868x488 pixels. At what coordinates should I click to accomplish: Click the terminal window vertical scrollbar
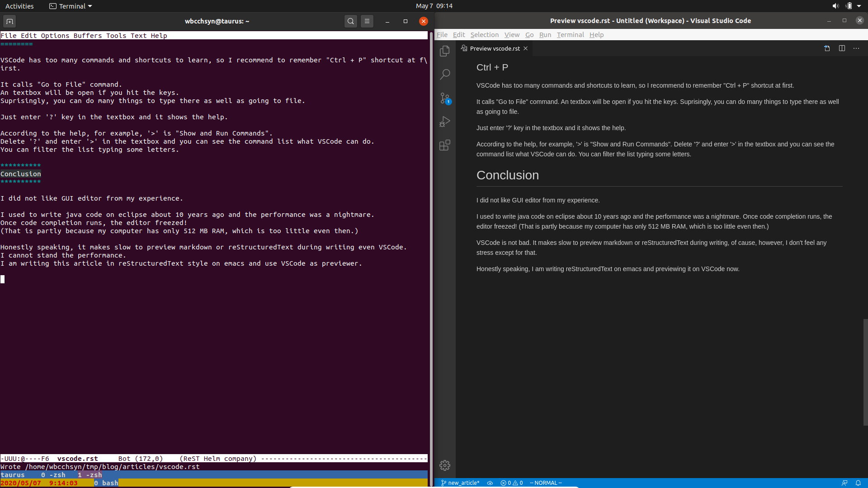point(431,259)
